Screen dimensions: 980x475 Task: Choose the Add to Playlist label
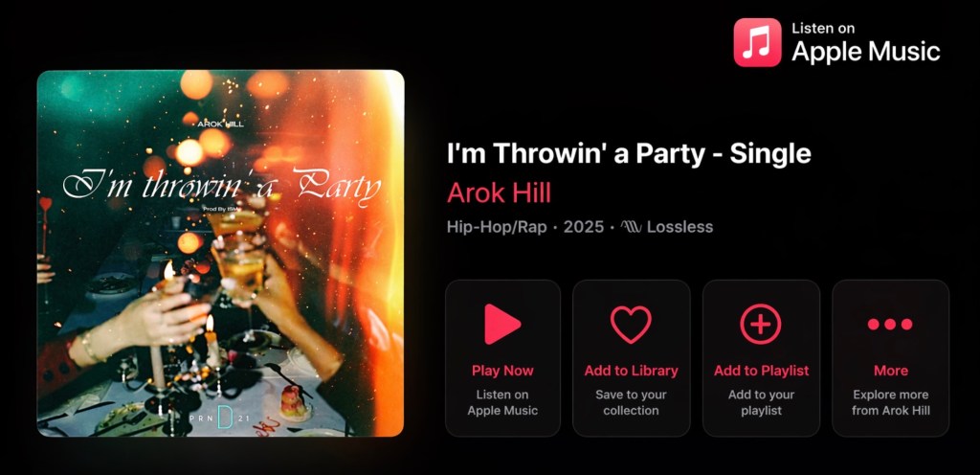click(x=761, y=371)
